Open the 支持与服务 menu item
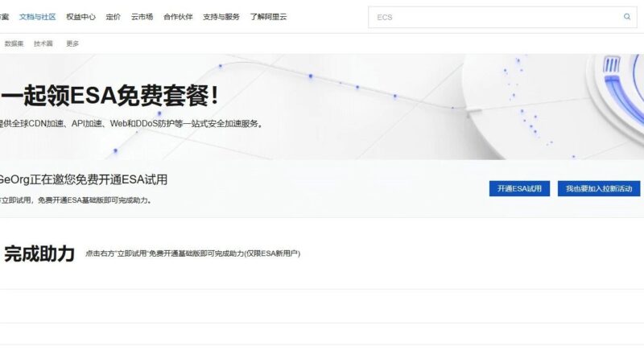This screenshot has height=362, width=644. click(x=221, y=17)
